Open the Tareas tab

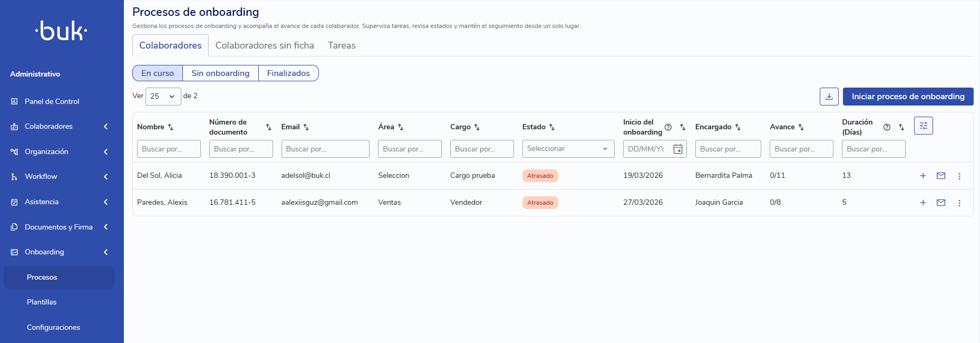tap(342, 45)
